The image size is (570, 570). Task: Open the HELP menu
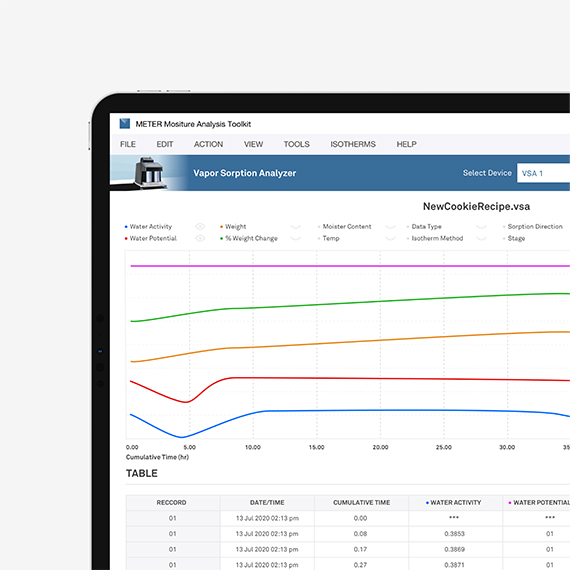pos(406,144)
